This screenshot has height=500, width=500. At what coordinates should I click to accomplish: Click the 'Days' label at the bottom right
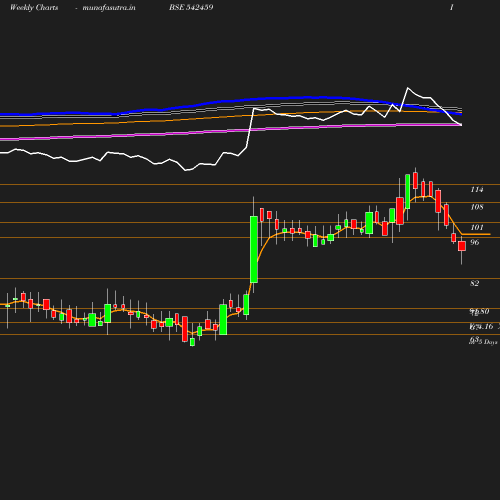tap(491, 342)
